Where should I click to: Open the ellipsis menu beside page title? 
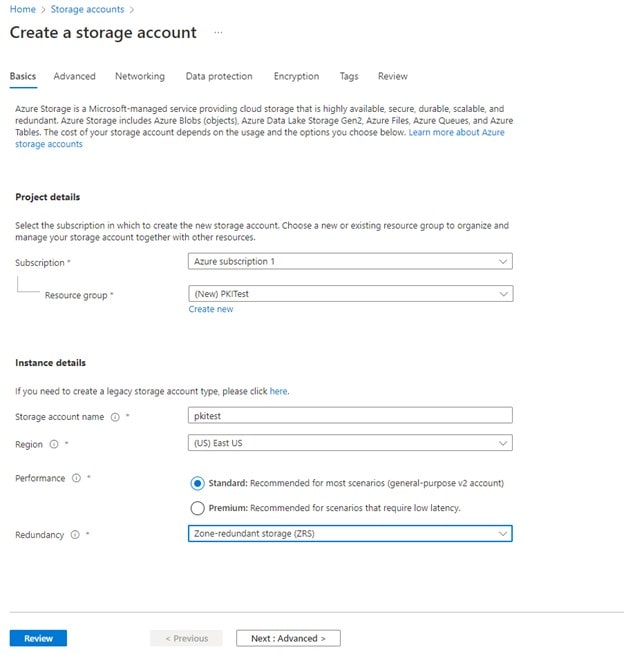218,33
